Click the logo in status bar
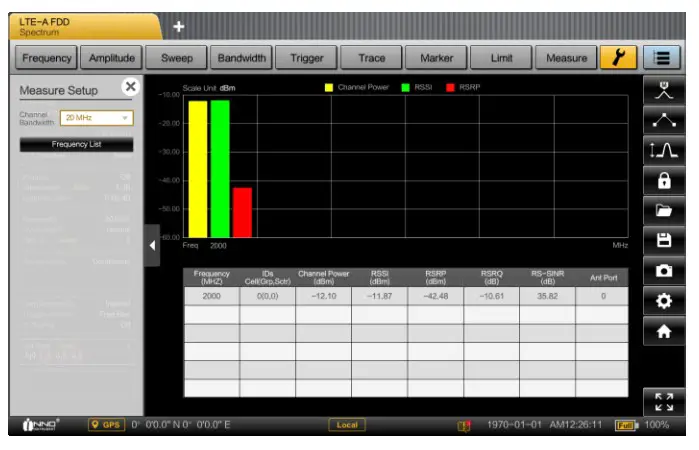The image size is (699, 450). [x=41, y=425]
